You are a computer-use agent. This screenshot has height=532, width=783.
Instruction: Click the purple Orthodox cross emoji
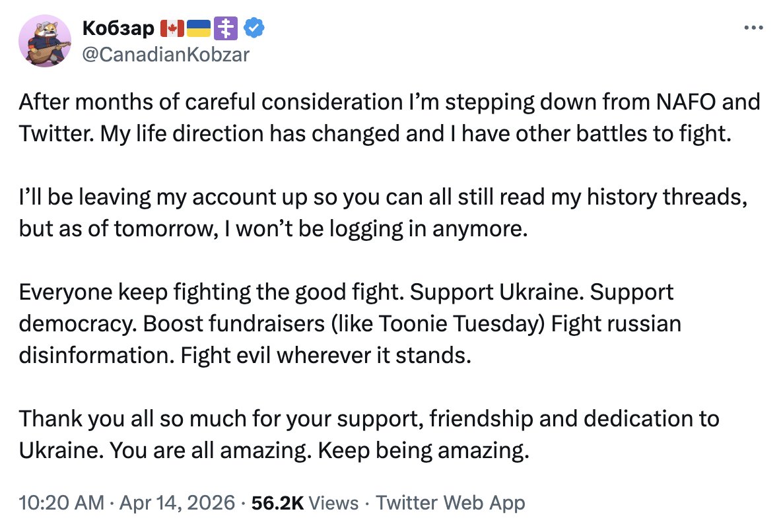[226, 28]
